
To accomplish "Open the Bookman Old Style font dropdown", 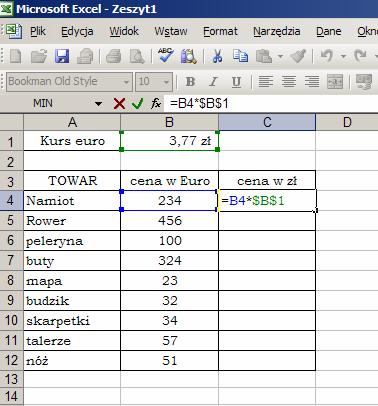I will (126, 82).
